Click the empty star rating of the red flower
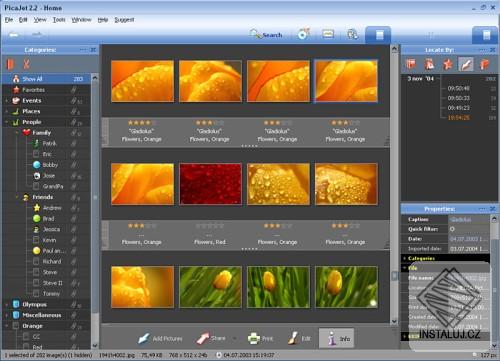The width and height of the screenshot is (500, 361). click(x=209, y=226)
